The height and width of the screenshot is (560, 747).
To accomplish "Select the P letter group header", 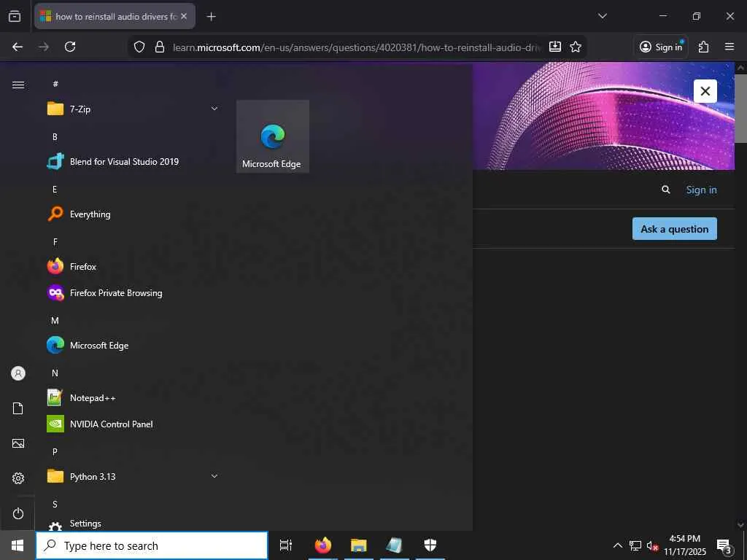I will 55,451.
